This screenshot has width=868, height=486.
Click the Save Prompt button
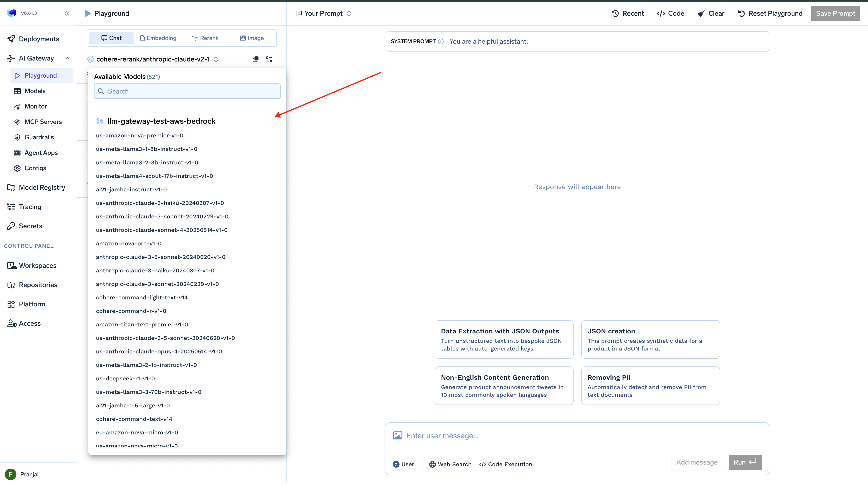tap(835, 13)
